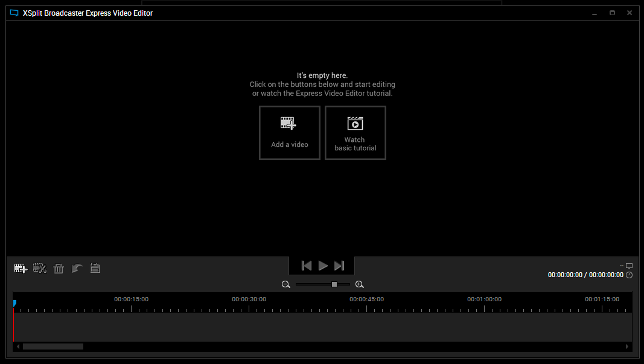Jump to the next clip with the skip-forward button
The height and width of the screenshot is (364, 644).
pyautogui.click(x=339, y=266)
